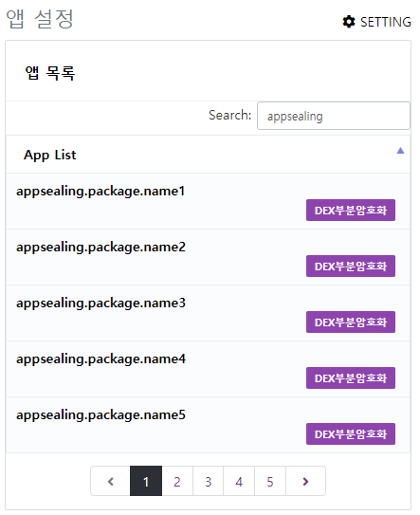Viewport: 420px width, 515px height.
Task: Select appsealing.package.name4 row text
Action: pyautogui.click(x=100, y=359)
